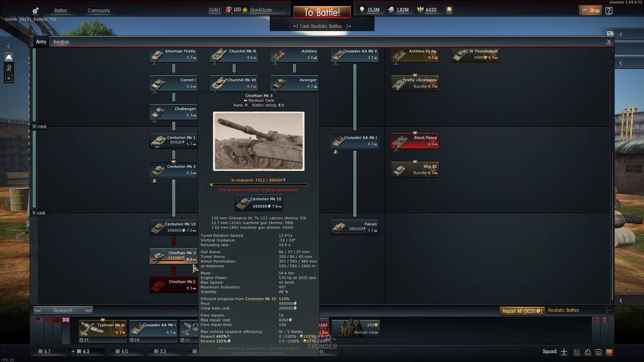Select Crusader AA Mk I in the tree
The image size is (644, 362).
click(355, 141)
